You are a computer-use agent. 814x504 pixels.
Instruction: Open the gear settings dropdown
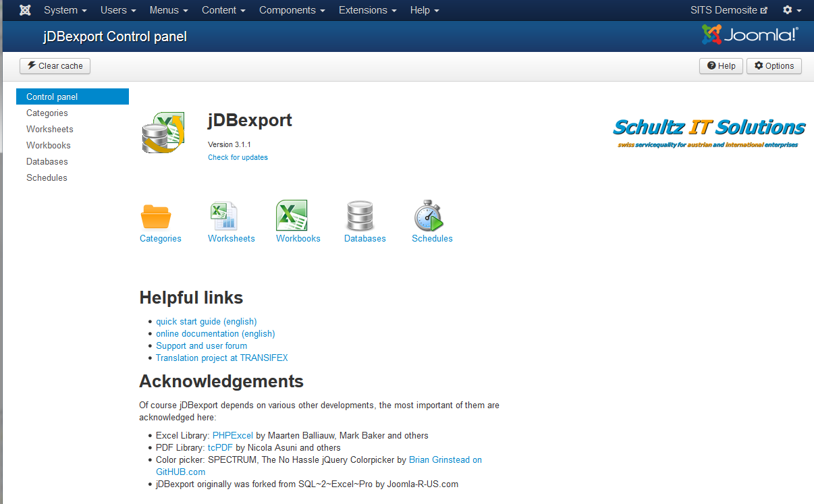coord(792,10)
